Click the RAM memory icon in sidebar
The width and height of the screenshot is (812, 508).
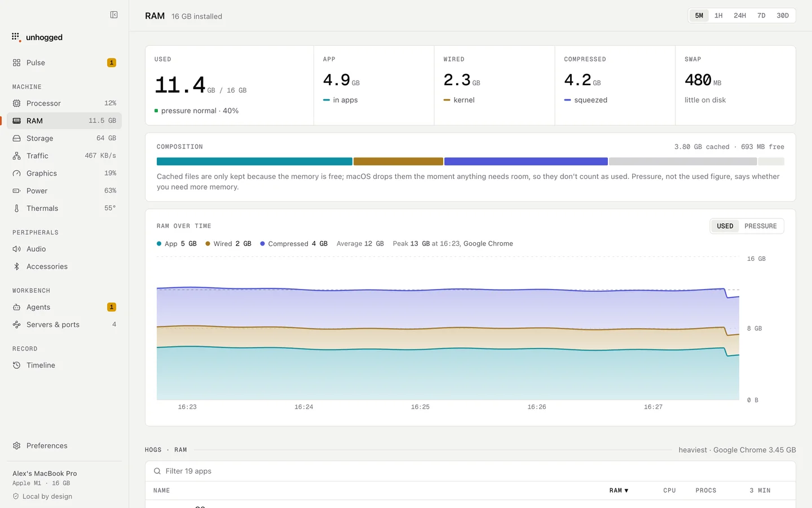coord(16,121)
